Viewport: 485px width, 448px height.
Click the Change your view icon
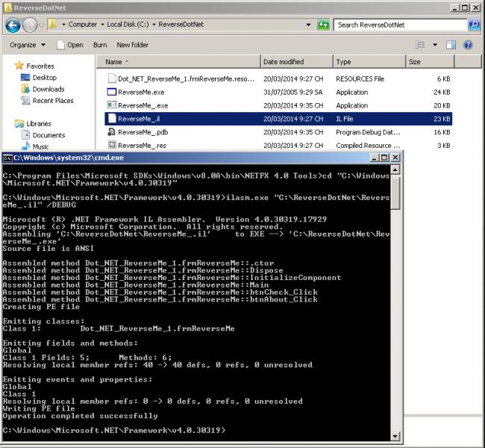(x=420, y=45)
